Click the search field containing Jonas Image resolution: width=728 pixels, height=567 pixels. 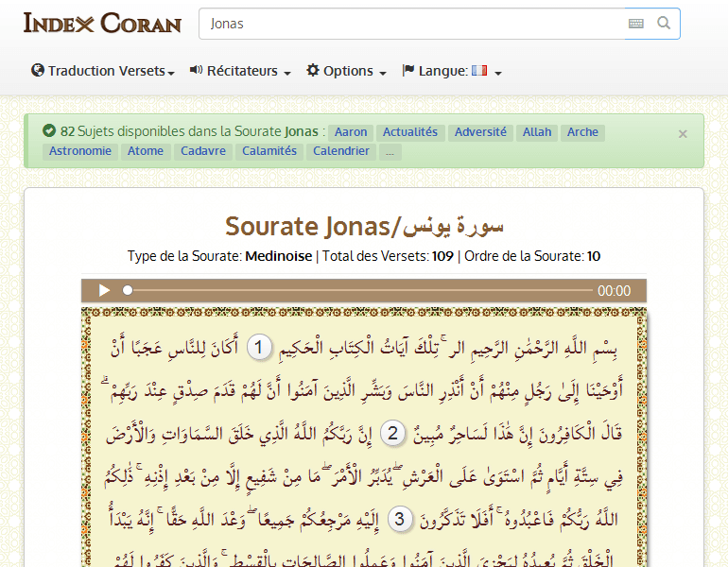411,24
